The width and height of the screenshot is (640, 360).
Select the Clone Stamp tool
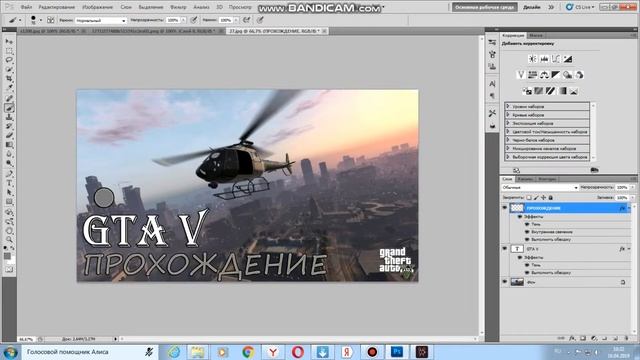[x=9, y=117]
